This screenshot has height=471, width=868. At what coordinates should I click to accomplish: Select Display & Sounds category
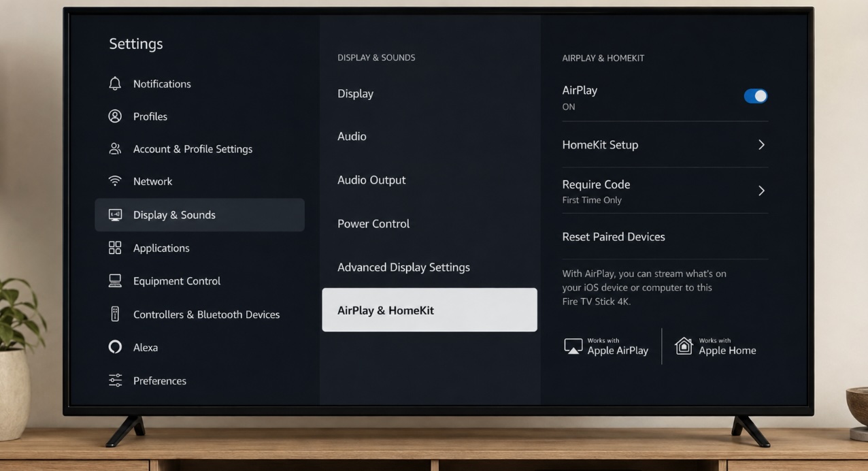(199, 215)
